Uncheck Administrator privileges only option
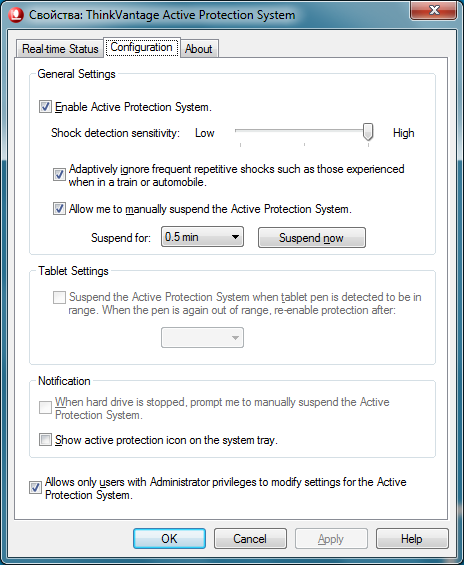This screenshot has height=565, width=464. (x=35, y=488)
